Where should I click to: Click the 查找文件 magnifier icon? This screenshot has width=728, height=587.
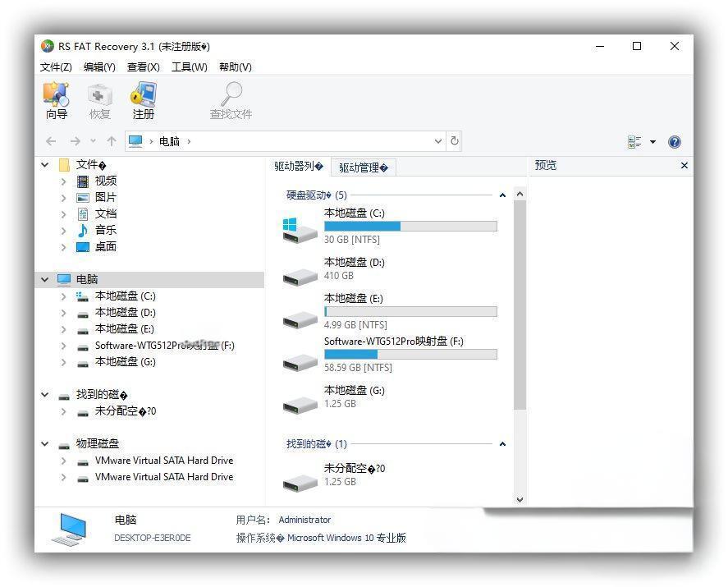tap(231, 94)
